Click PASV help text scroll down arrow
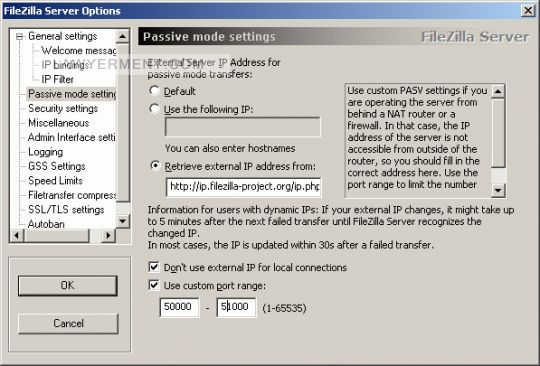540x366 pixels. pos(498,190)
